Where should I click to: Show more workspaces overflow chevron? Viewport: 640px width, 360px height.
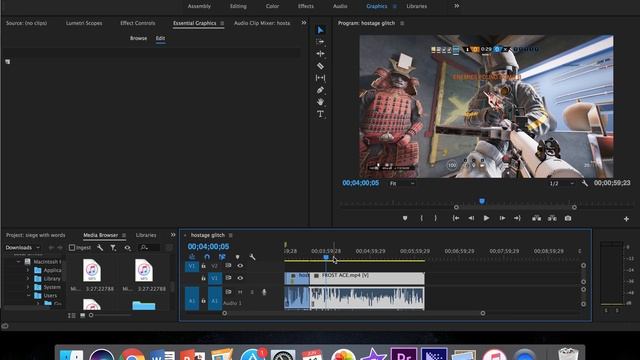click(456, 6)
